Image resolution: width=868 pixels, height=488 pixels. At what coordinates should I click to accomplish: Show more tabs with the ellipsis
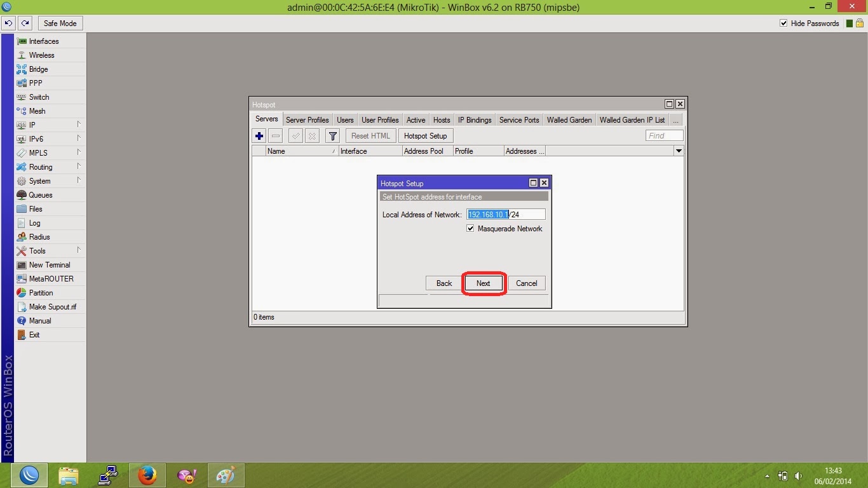pyautogui.click(x=675, y=120)
